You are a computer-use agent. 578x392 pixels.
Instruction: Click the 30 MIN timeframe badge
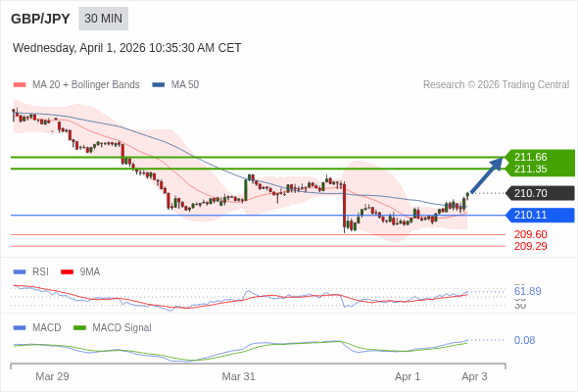tap(103, 19)
